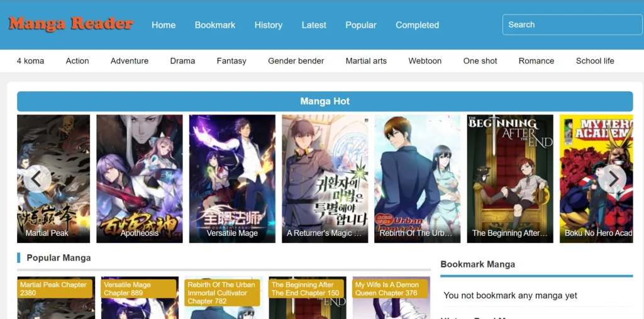644x319 pixels.
Task: Browse Martial arts genre
Action: point(366,61)
